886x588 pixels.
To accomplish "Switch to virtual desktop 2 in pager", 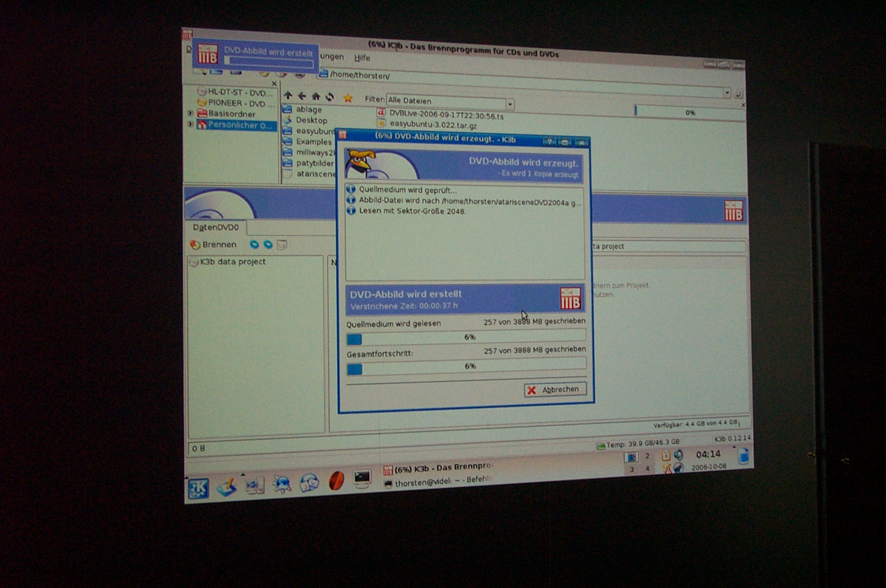I will (647, 456).
